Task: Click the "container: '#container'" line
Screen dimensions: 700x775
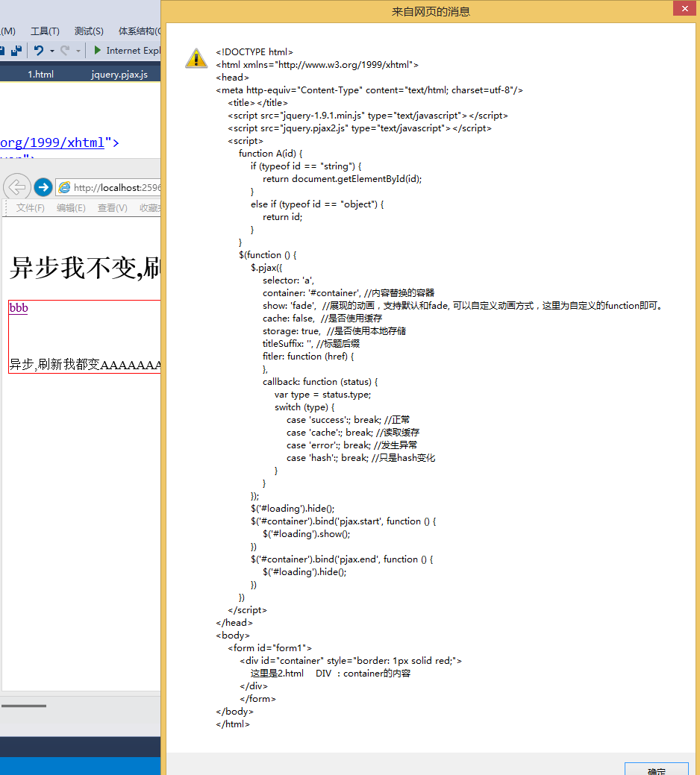Action: click(349, 292)
